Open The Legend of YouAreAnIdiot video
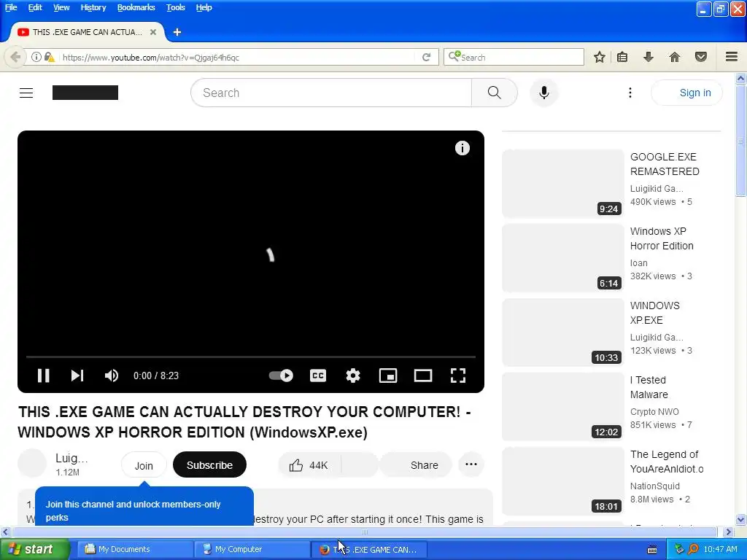Image resolution: width=747 pixels, height=560 pixels. (x=667, y=462)
